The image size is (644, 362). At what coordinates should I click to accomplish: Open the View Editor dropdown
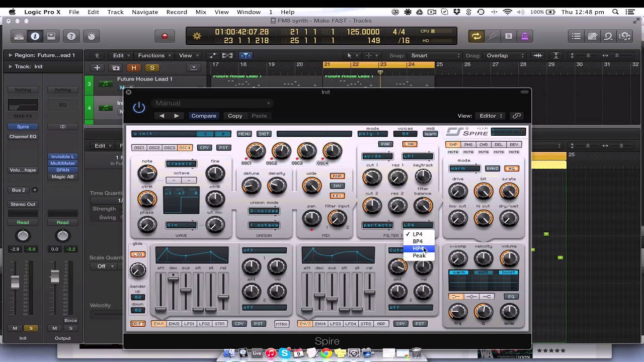click(x=491, y=116)
